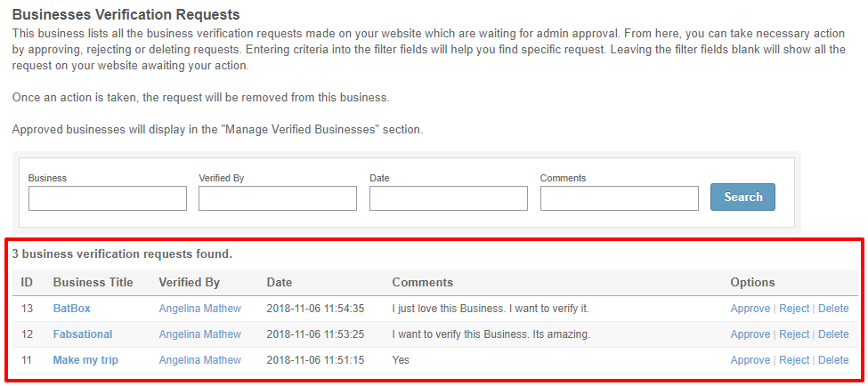Screen dimensions: 868x386
Task: Open the BatBox business title link
Action: [71, 309]
